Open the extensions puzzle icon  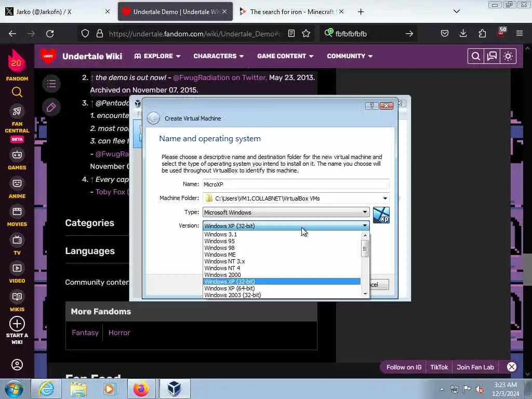coord(482,34)
